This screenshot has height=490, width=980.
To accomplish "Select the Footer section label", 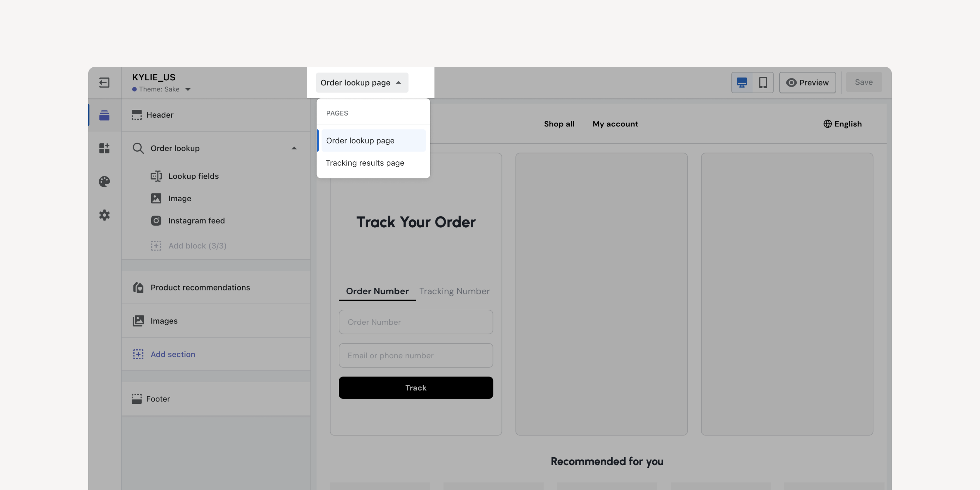I will tap(158, 399).
